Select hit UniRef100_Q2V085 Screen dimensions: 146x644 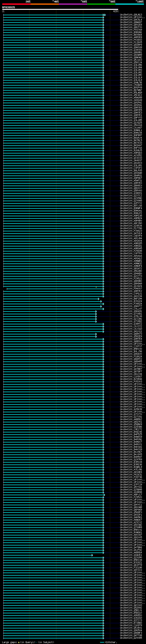click(131, 638)
